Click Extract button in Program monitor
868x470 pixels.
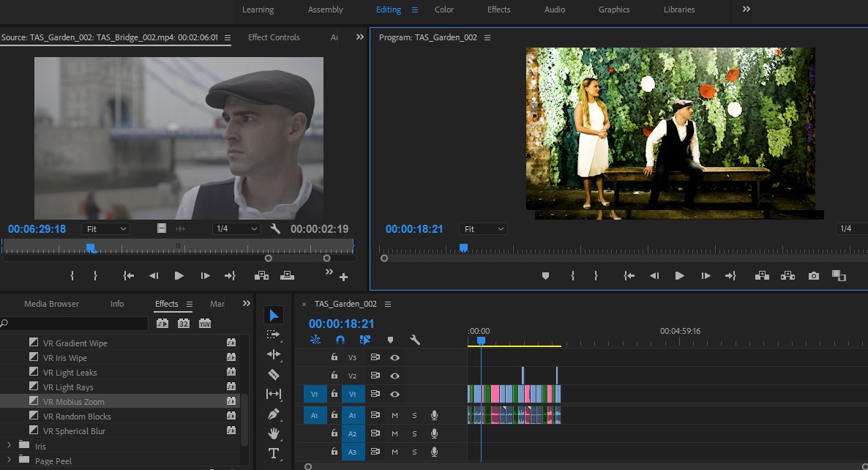787,276
